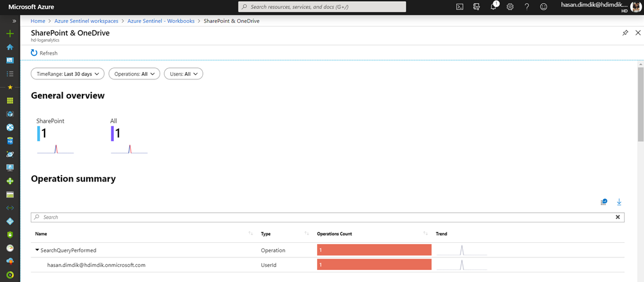Viewport: 644px width, 282px height.
Task: Click the Microsoft Azure logo text
Action: [31, 7]
